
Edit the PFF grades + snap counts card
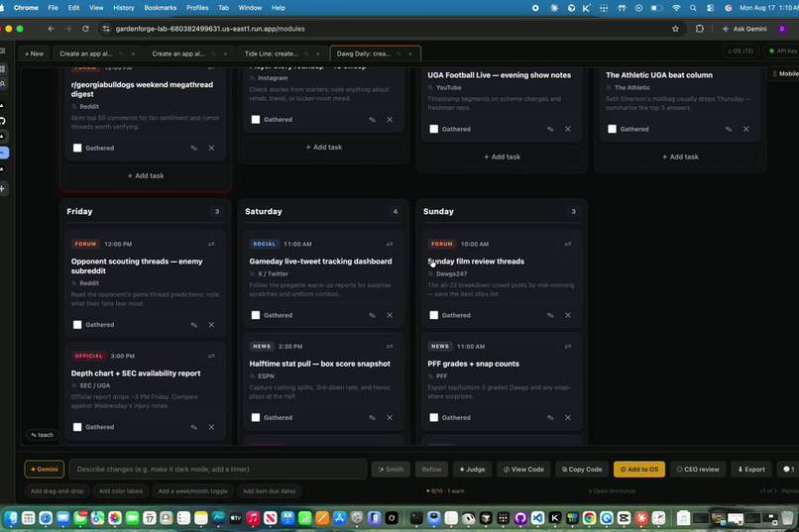click(550, 418)
